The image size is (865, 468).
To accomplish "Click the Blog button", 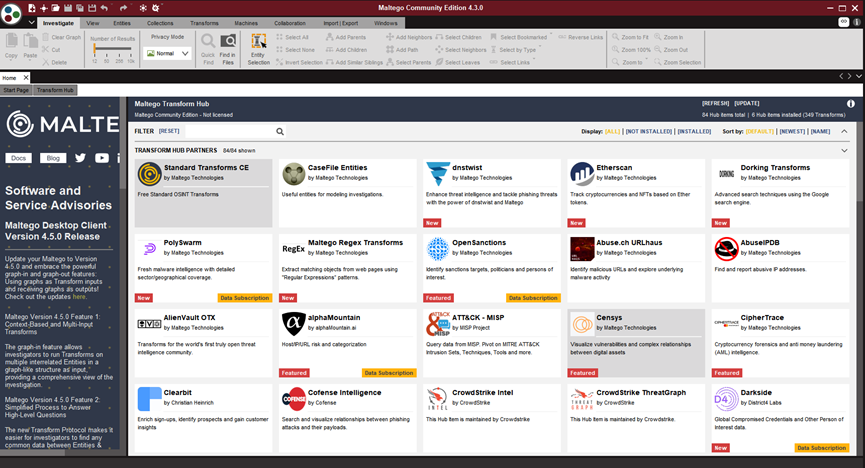I will [54, 158].
